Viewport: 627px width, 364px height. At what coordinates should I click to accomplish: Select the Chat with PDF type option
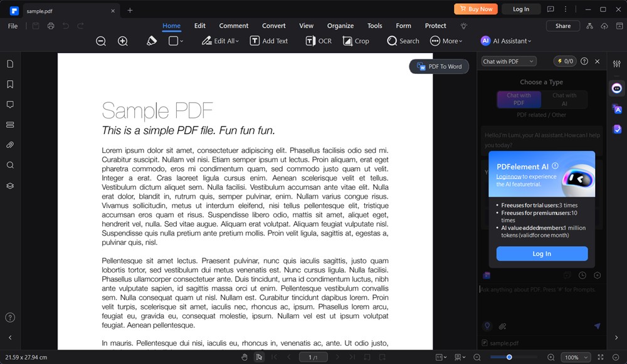coord(519,99)
